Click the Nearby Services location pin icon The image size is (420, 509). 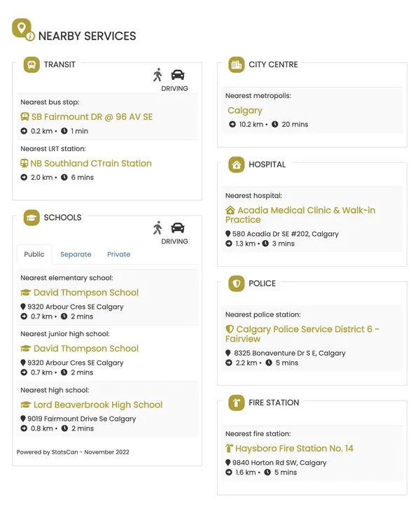point(23,29)
